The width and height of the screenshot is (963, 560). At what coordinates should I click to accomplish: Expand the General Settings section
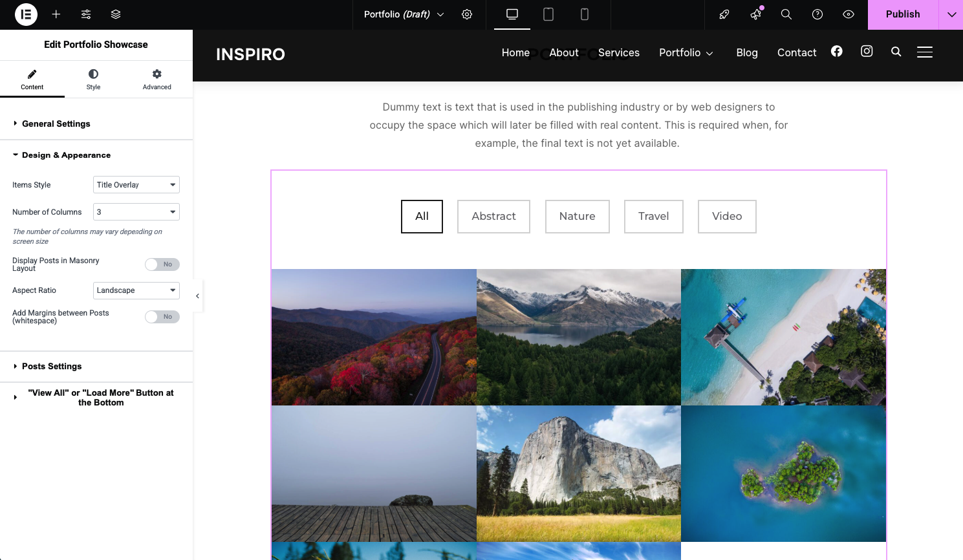[x=56, y=124]
